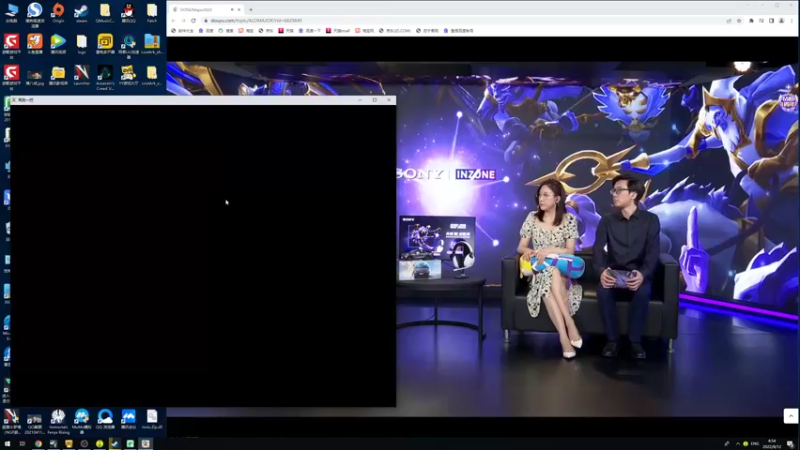Viewport: 800px width, 450px height.
Task: Open Task View on the taskbar
Action: click(x=22, y=444)
